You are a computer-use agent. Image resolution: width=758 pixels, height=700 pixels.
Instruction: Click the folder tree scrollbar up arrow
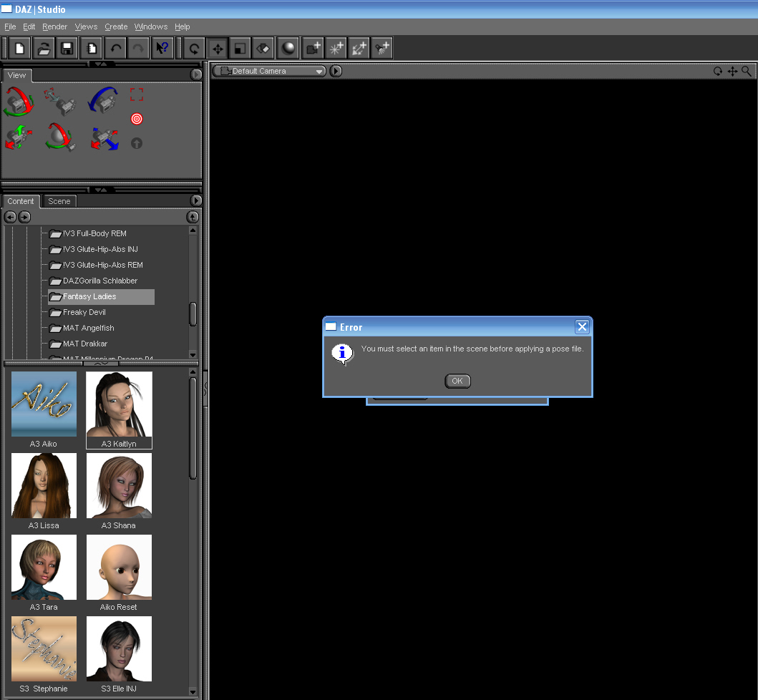coord(193,230)
